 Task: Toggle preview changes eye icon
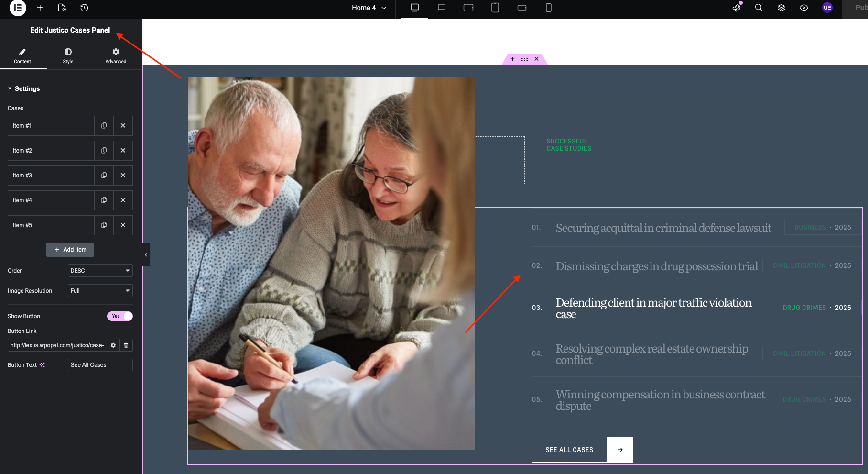pos(804,8)
